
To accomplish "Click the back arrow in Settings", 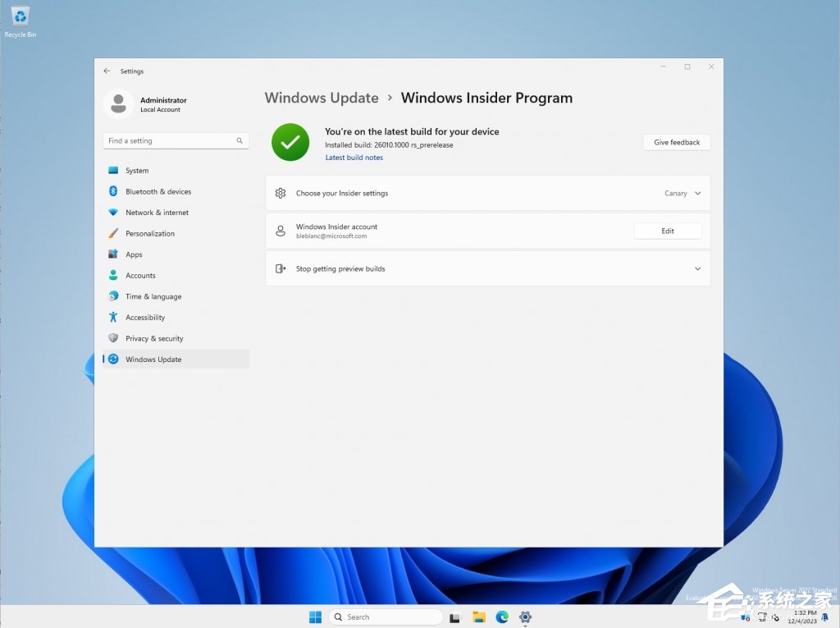I will (x=107, y=71).
